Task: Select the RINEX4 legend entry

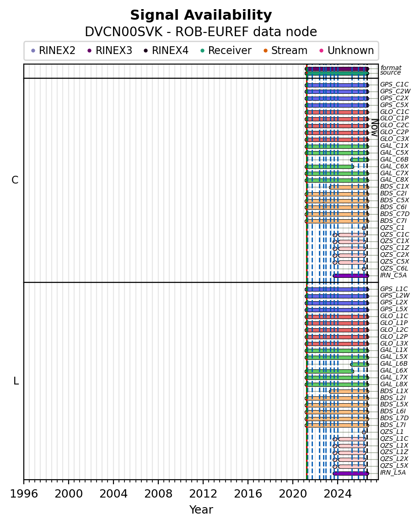Action: point(166,51)
